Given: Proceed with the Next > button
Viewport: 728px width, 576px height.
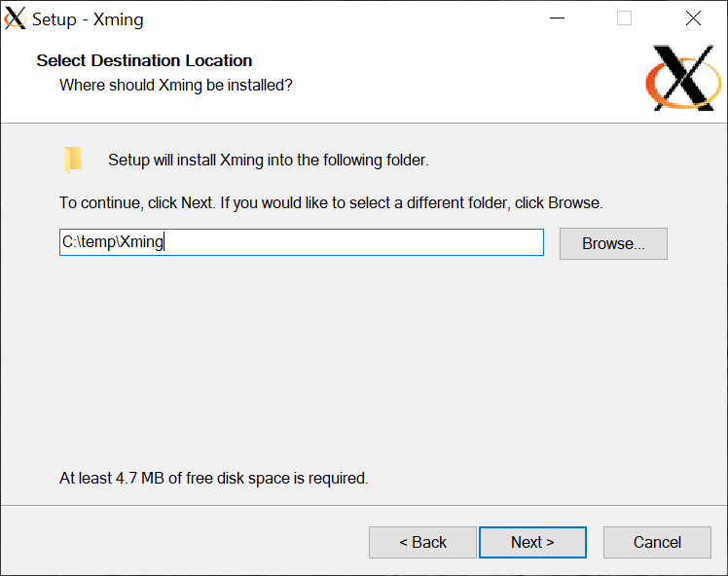Looking at the screenshot, I should pos(532,542).
